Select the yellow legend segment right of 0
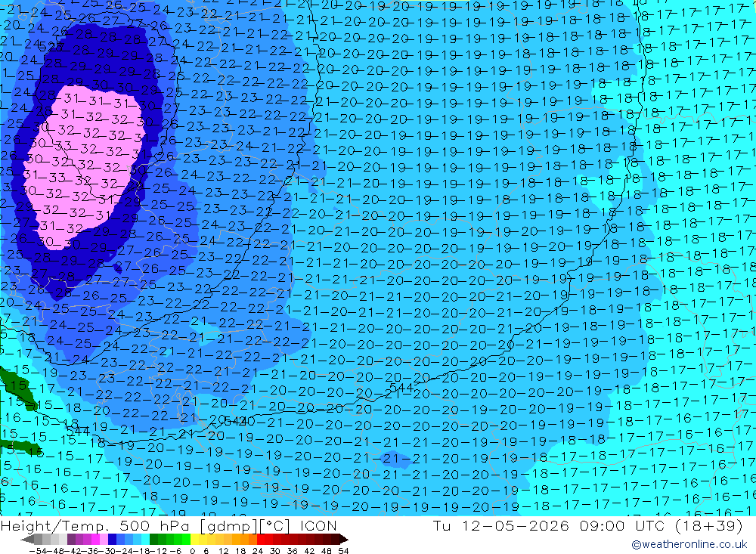Viewport: 756px width, 554px height. coord(194,540)
